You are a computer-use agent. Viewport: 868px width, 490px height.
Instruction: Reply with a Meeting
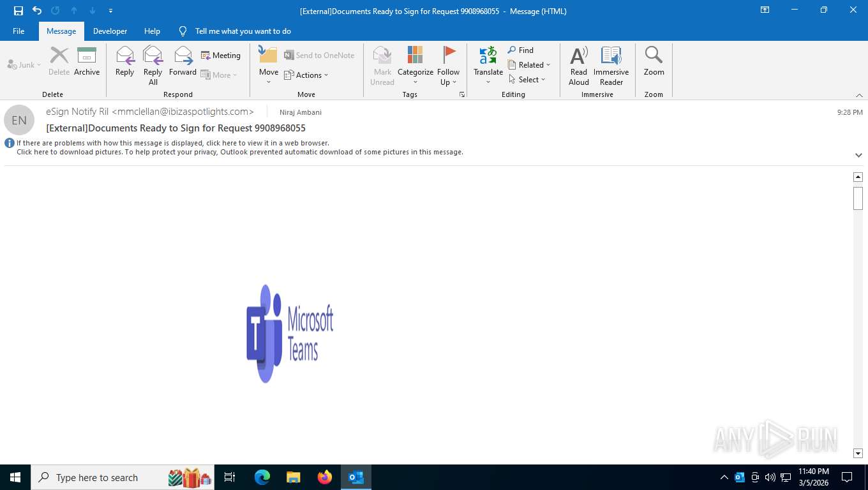[x=221, y=56]
